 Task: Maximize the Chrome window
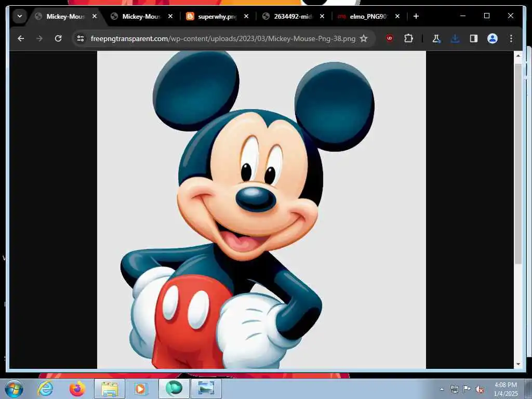point(486,16)
